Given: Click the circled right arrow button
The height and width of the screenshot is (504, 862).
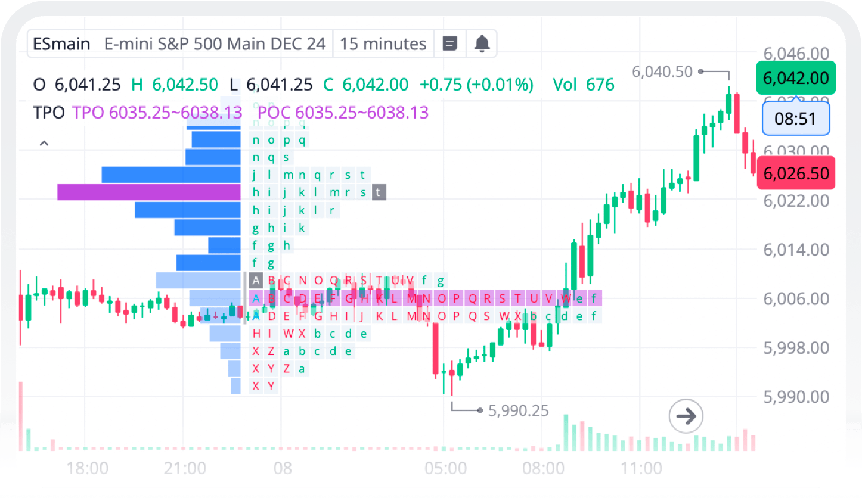Looking at the screenshot, I should [686, 416].
